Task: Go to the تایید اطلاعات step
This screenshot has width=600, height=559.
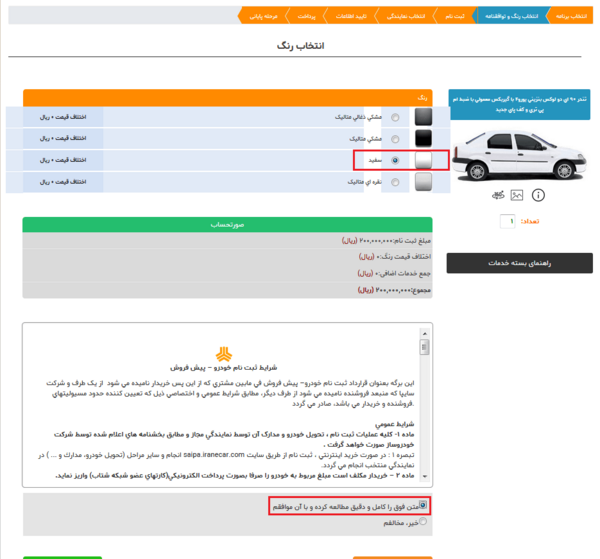Action: click(351, 16)
